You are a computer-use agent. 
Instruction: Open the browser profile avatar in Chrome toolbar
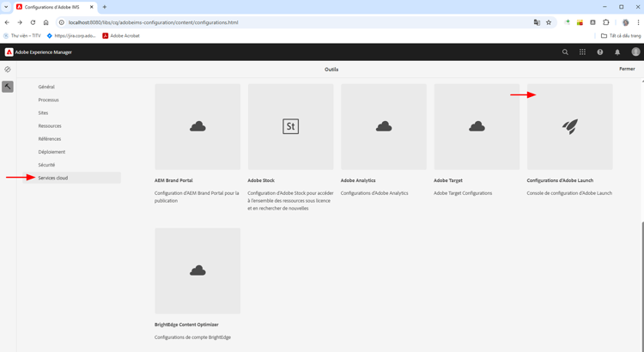tap(625, 22)
